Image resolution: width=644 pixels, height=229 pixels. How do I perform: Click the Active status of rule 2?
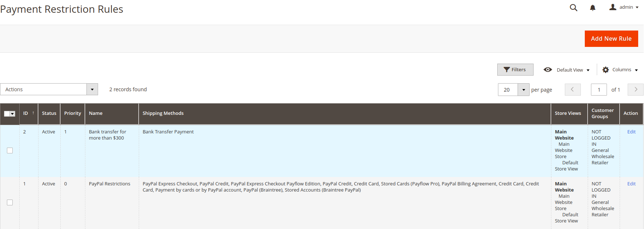(x=49, y=132)
